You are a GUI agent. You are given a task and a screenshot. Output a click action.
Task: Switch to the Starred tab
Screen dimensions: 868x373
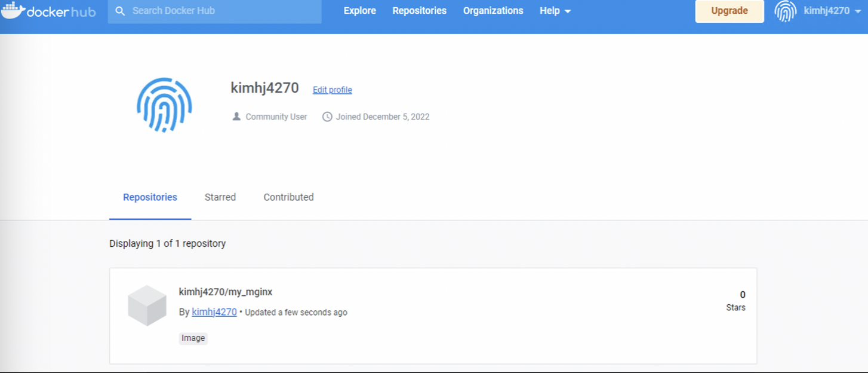coord(220,197)
